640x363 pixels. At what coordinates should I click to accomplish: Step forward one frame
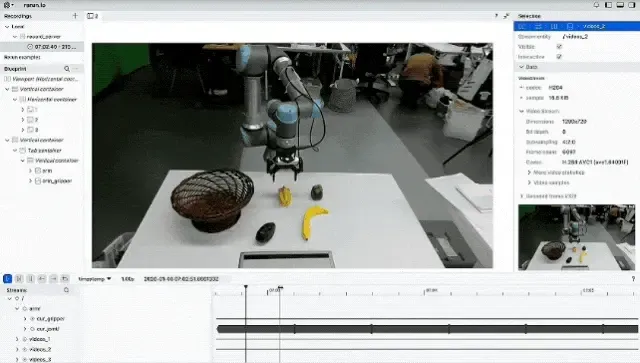click(53, 278)
